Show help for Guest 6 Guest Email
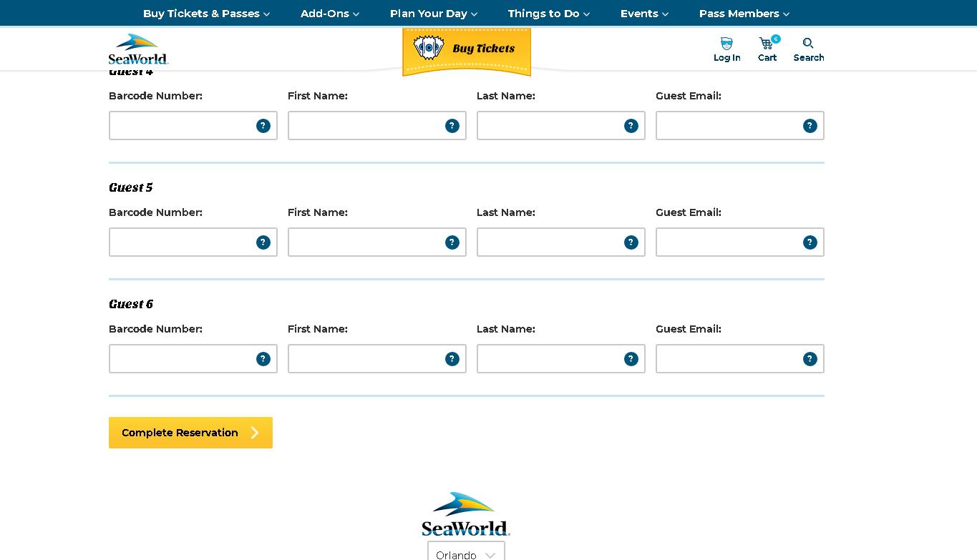The width and height of the screenshot is (977, 560). (x=810, y=359)
